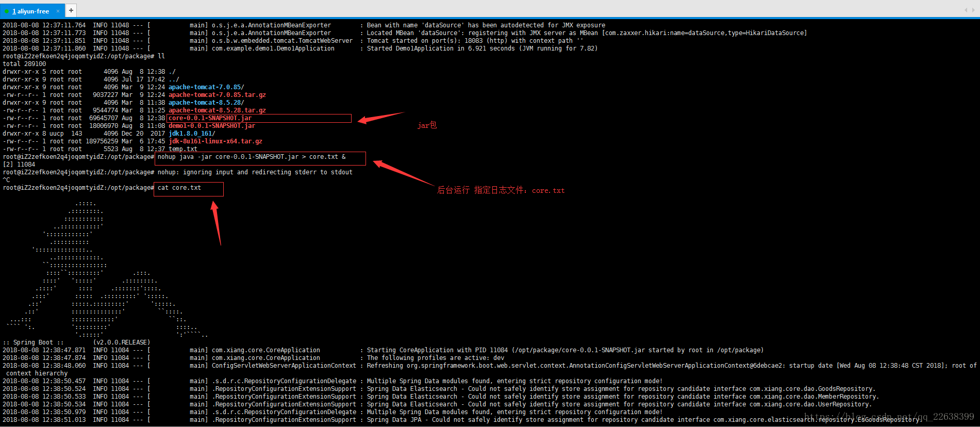The width and height of the screenshot is (980, 427).
Task: Click '(v2.0.0.RELEASE)' version text
Action: [x=122, y=342]
